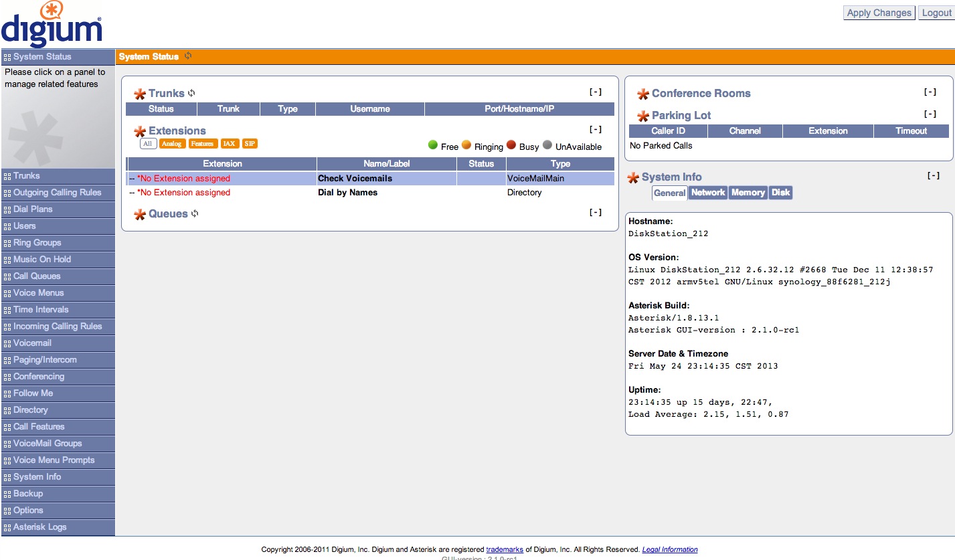Select the Dial by Names extension row
Image resolution: width=955 pixels, height=560 pixels.
tap(370, 193)
